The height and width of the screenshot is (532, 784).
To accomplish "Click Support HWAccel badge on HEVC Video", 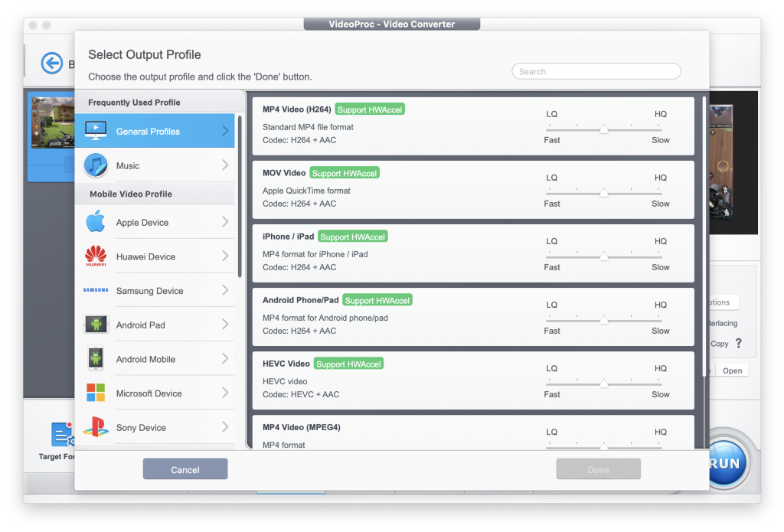I will 348,364.
